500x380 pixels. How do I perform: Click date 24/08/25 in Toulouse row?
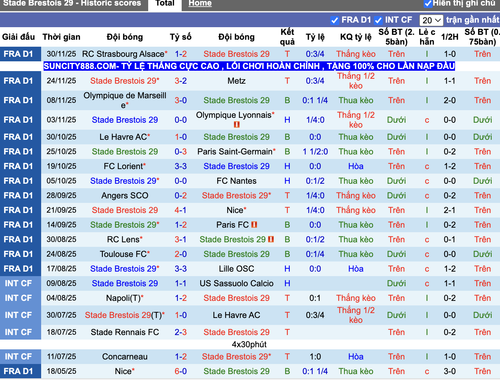[61, 254]
